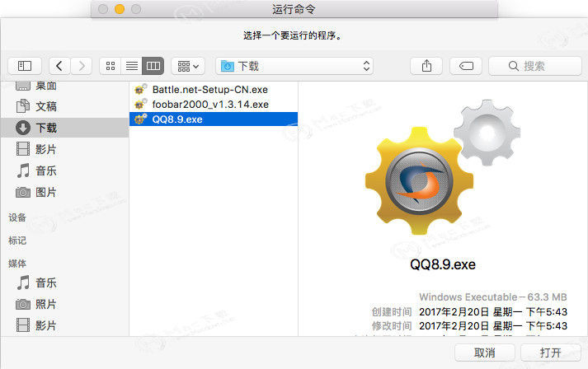The image size is (588, 369).
Task: Click the 打开 open button
Action: (551, 353)
